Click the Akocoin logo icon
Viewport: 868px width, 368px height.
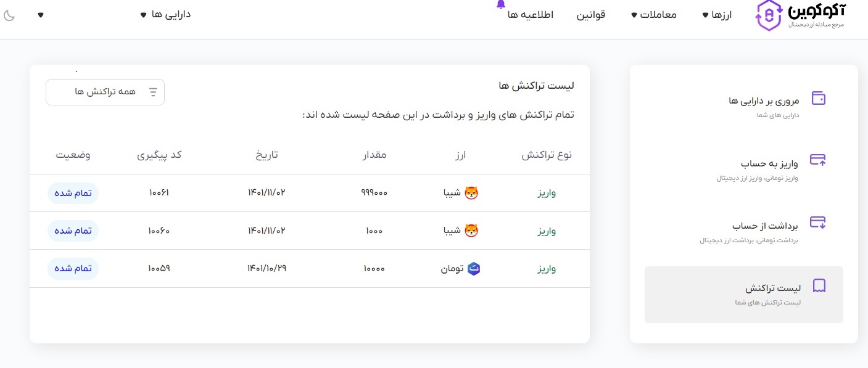(768, 15)
